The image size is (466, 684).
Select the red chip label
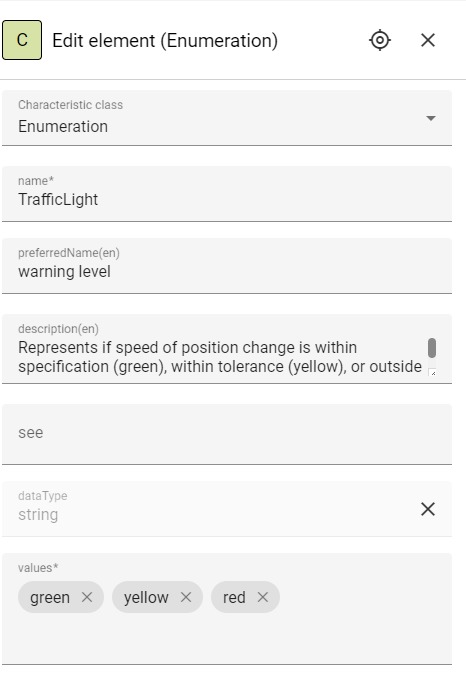tap(234, 598)
